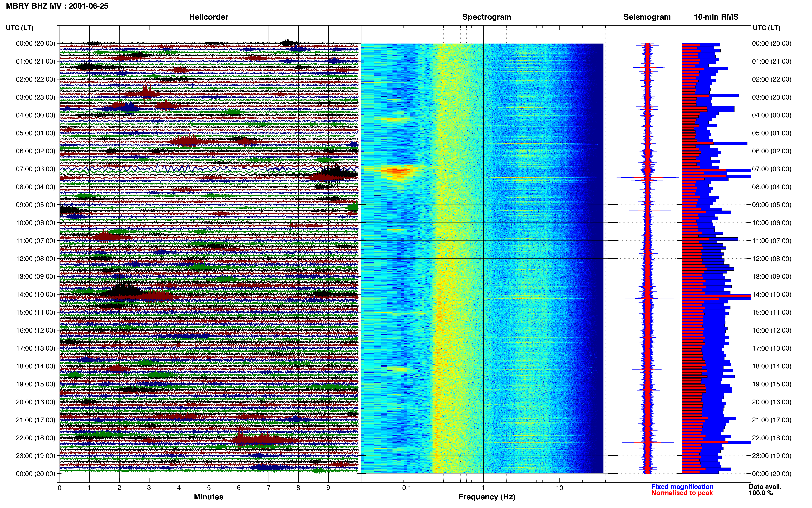Click the 'Data avail.' label
Viewport: 812px width, 508px height.
[765, 487]
